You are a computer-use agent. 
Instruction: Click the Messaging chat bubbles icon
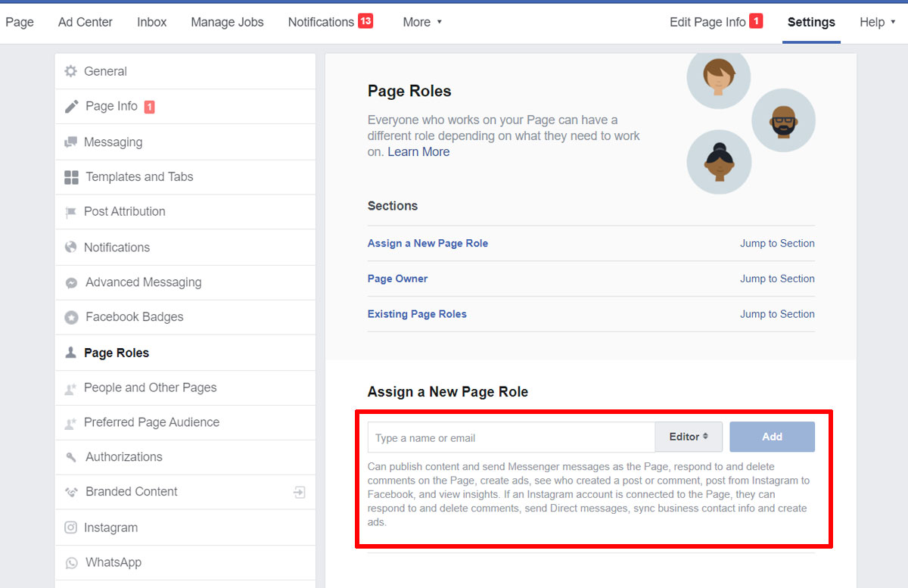click(x=71, y=142)
